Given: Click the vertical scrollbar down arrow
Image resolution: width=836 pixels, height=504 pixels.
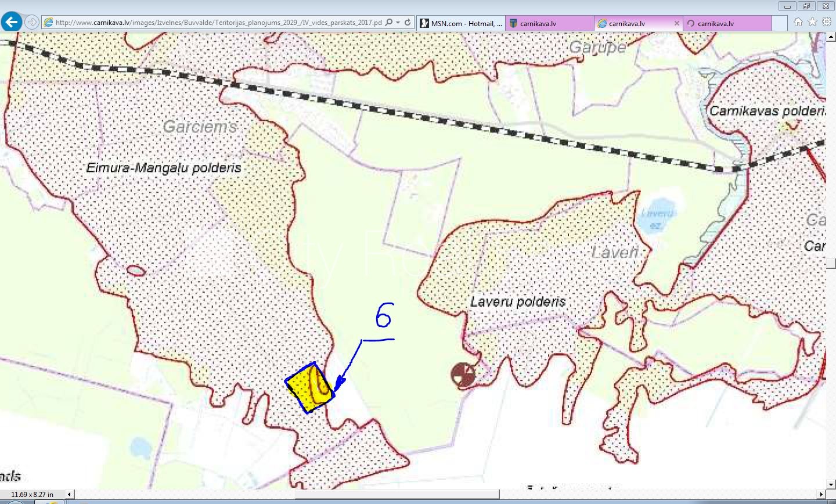Looking at the screenshot, I should (831, 484).
